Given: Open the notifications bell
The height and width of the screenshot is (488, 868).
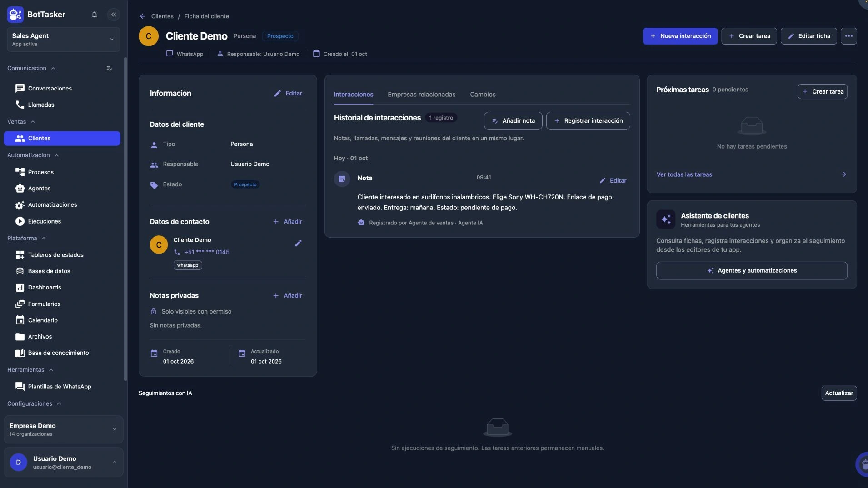Looking at the screenshot, I should point(95,15).
